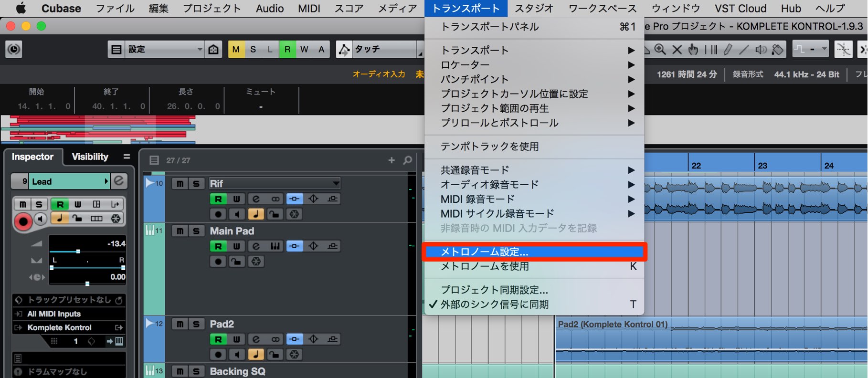This screenshot has width=868, height=378.
Task: Toggle Record Enable on Pad2 track
Action: coord(218,355)
